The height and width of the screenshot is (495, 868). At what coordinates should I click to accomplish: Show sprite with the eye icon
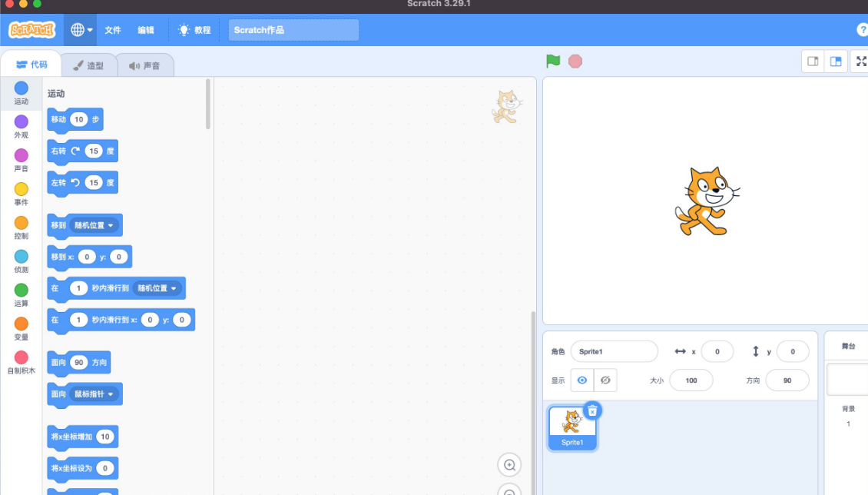click(x=581, y=380)
